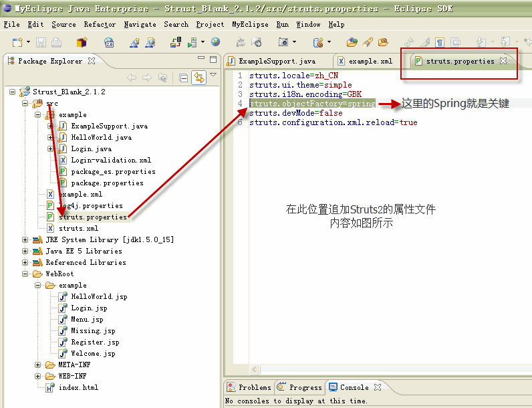Viewport: 532px width, 408px height.
Task: Click the Save disk toolbar icon
Action: (x=41, y=42)
